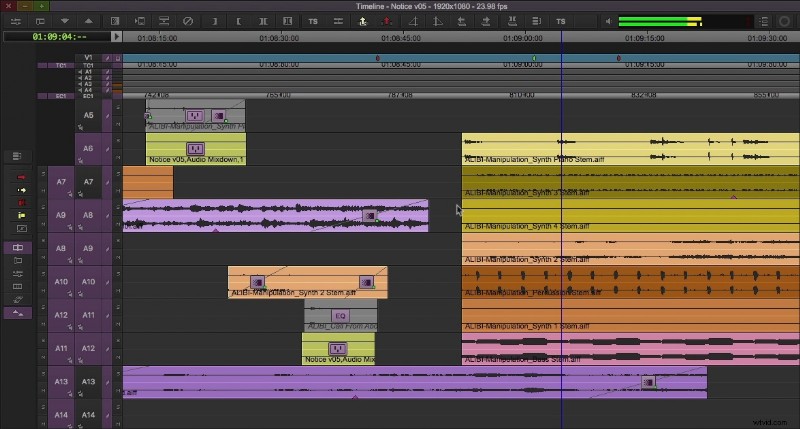Screen dimensions: 800x429
Task: Click the green marker on the V1 track
Action: click(x=534, y=58)
